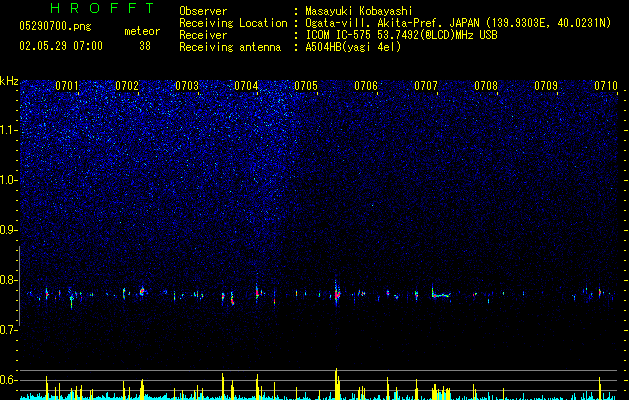Click the 1.1 kHz axis label
The image size is (629, 400).
coord(8,130)
